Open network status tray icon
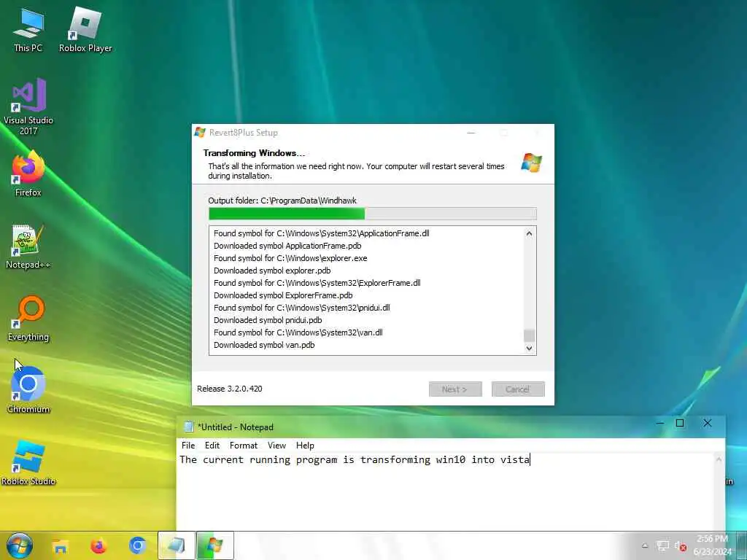Image resolution: width=747 pixels, height=560 pixels. click(662, 546)
